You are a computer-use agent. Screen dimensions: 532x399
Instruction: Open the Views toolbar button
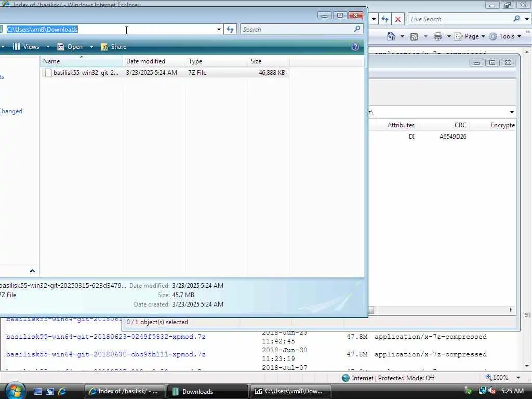tap(26, 46)
